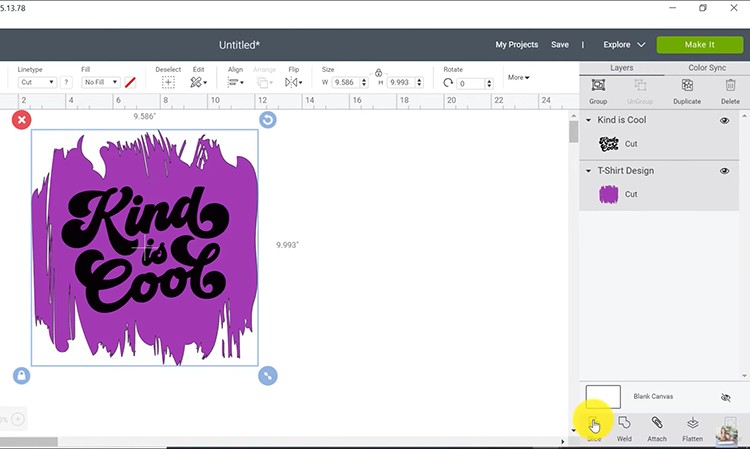
Task: Click the scroll right arrow at canvas bottom
Action: pyautogui.click(x=562, y=441)
